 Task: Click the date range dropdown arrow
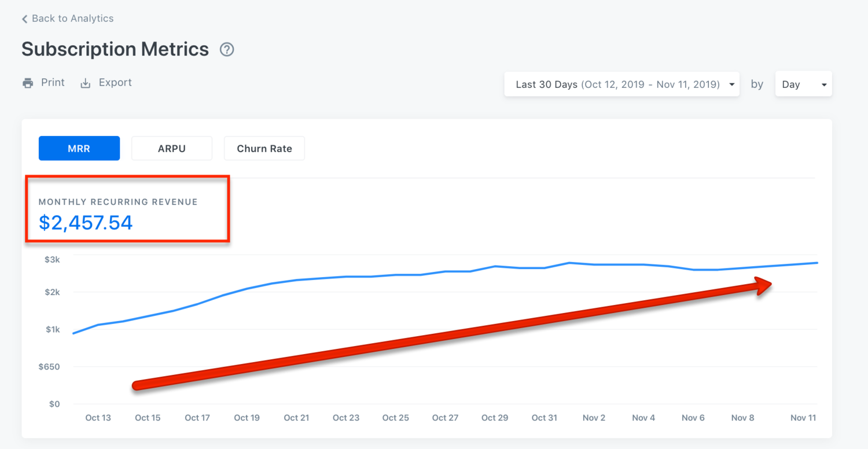point(732,85)
